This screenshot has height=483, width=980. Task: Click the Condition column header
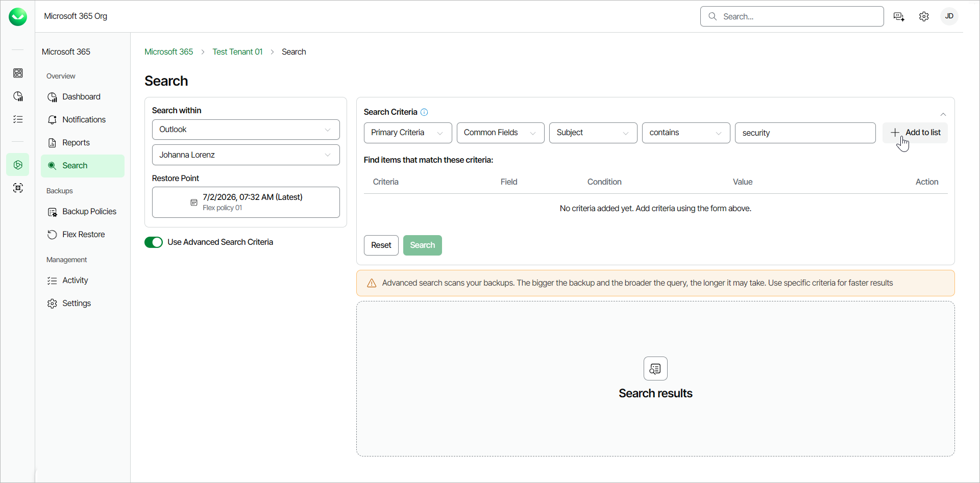click(604, 182)
